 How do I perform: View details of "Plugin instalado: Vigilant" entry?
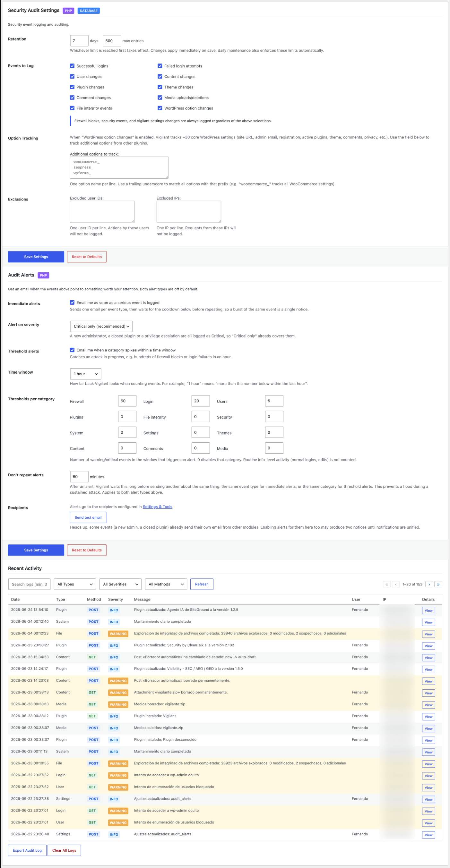[x=428, y=717]
